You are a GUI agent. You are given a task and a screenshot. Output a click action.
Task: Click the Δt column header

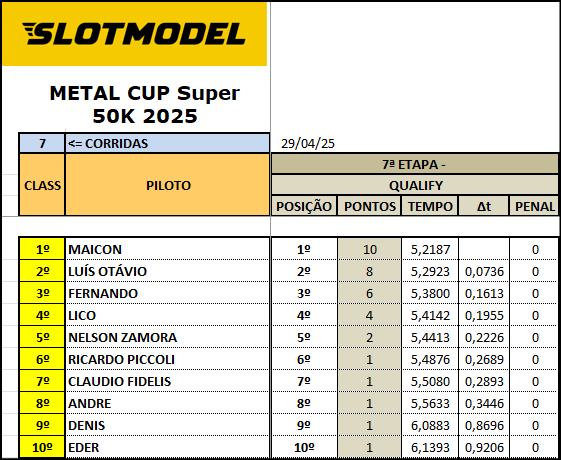coord(484,206)
